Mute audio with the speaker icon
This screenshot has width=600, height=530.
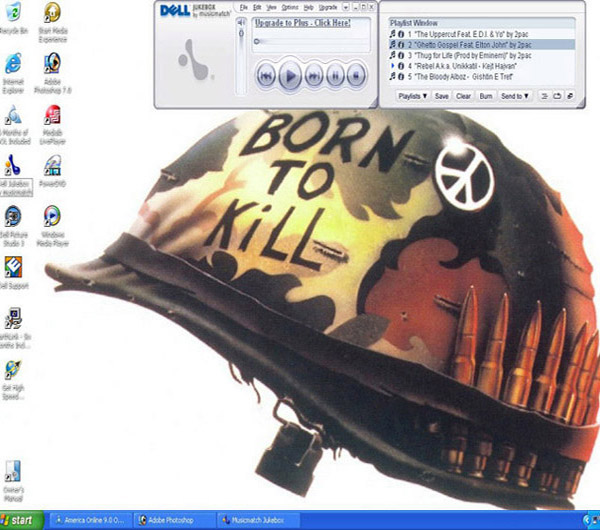pos(241,23)
